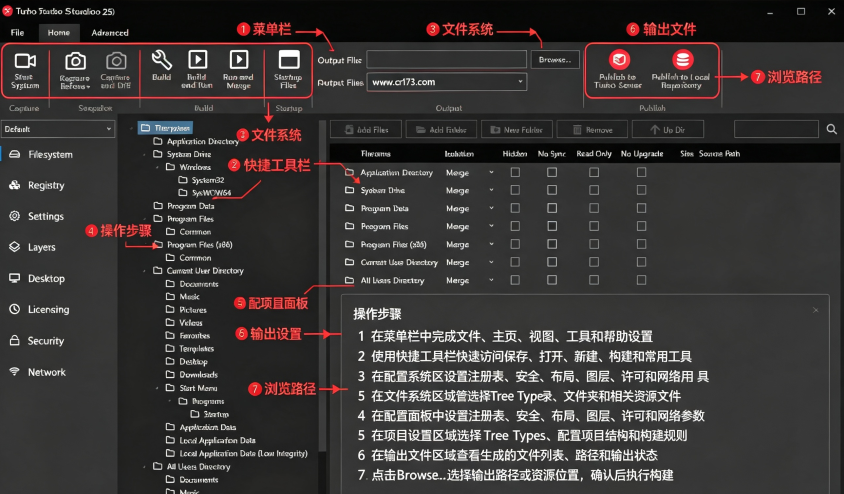Click the Browse.. button
Screen dimensions: 844x494
(x=555, y=60)
